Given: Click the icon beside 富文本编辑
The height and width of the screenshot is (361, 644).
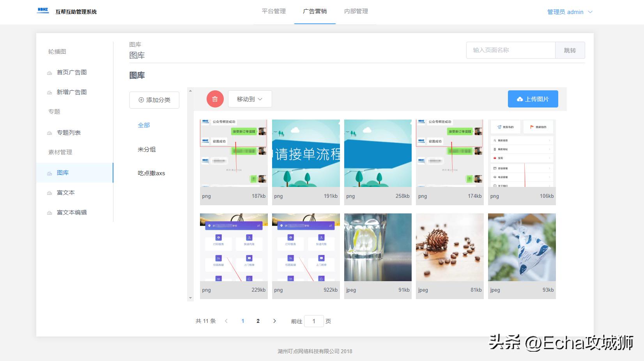Looking at the screenshot, I should tap(50, 212).
